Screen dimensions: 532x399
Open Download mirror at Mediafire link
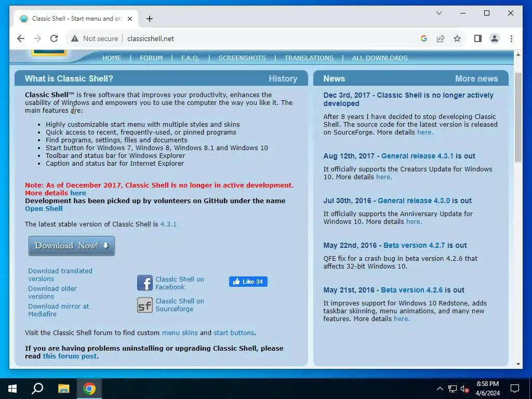click(58, 310)
